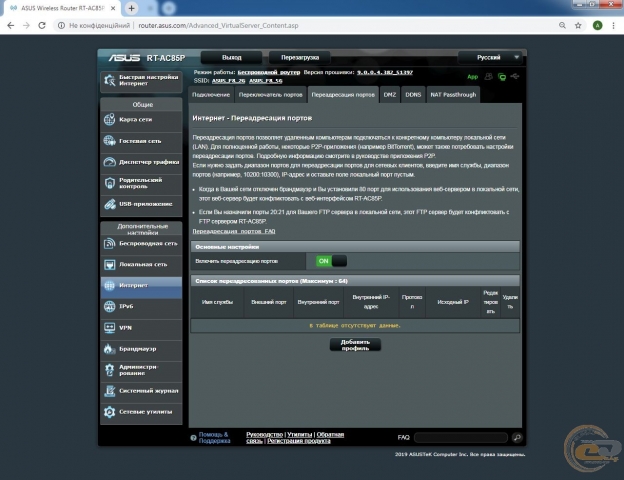
Task: Open Traffic Manager (Диспетчер трафика) section
Action: (x=141, y=162)
